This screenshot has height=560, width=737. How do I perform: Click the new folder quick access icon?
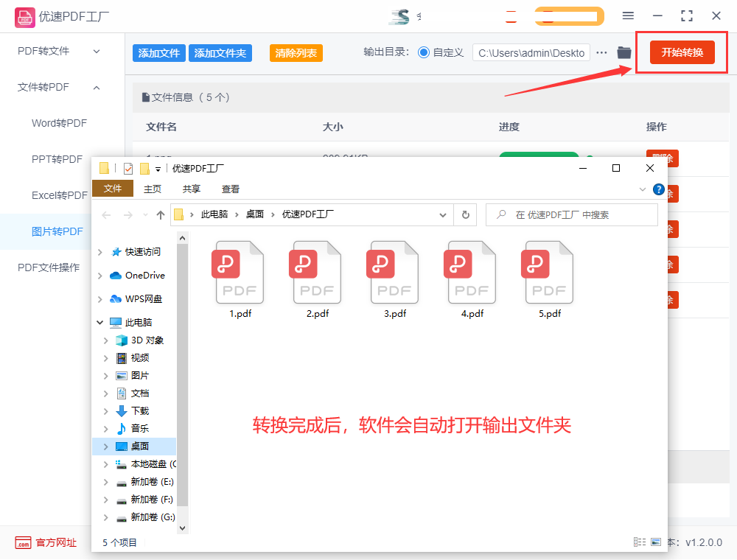(x=144, y=168)
